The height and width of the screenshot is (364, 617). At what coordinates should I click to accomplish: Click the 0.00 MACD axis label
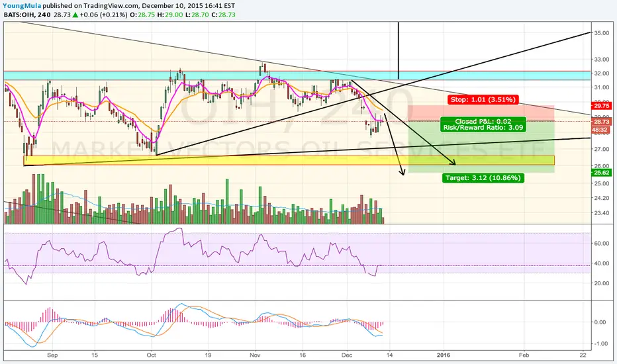(600, 322)
